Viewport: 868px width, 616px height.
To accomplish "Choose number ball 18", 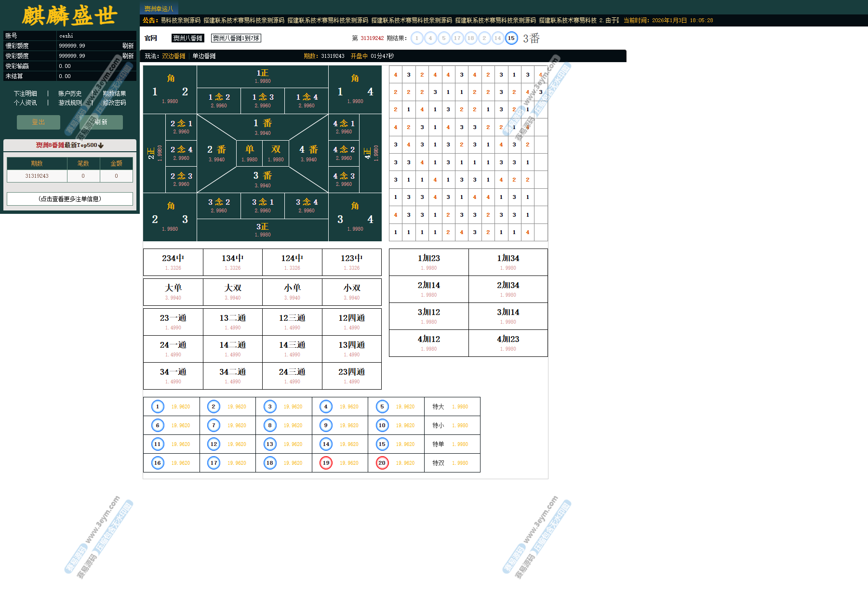I will tap(270, 463).
